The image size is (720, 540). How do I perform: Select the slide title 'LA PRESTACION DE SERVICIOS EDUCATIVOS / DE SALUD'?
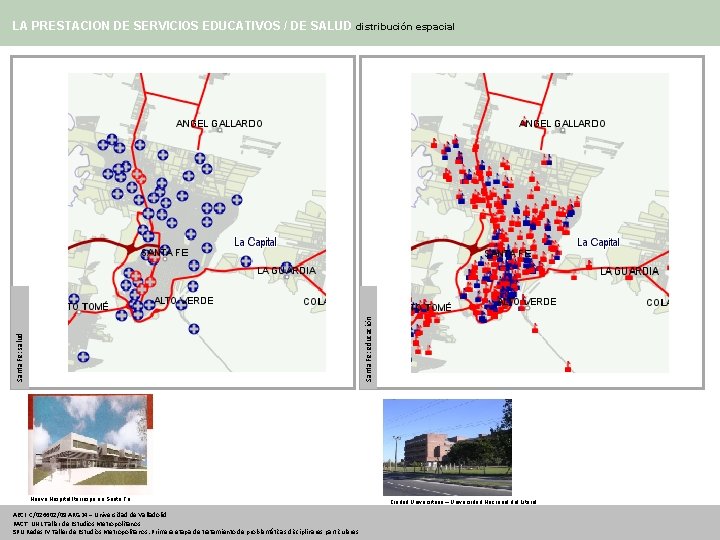(x=182, y=26)
